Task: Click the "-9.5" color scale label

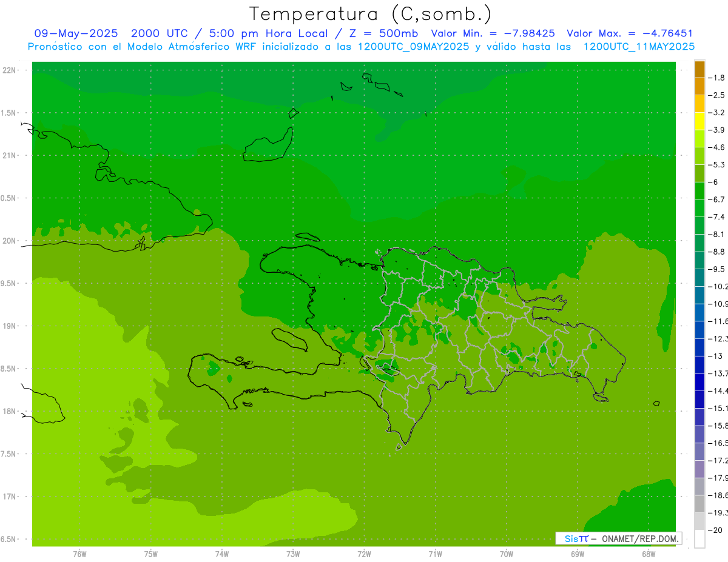Action: point(716,269)
